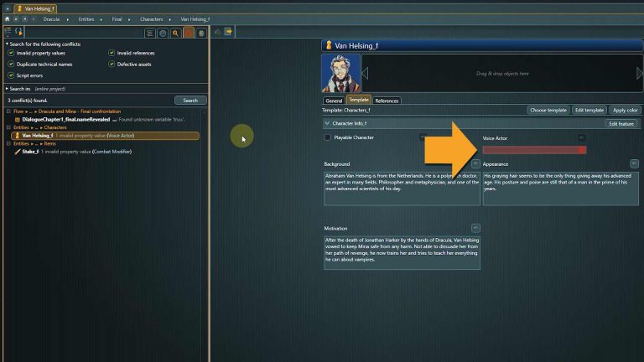Switch to the General tab
The width and height of the screenshot is (644, 362).
coord(334,101)
